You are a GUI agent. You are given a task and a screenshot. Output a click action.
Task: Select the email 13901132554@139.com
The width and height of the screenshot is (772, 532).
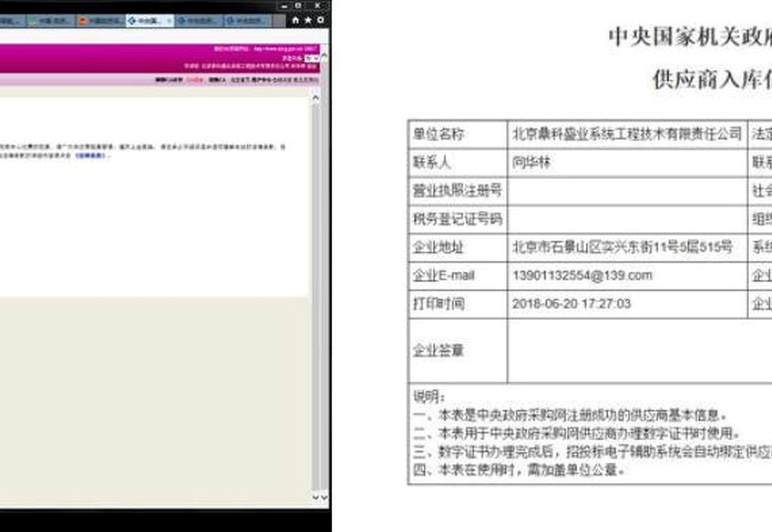coord(582,275)
